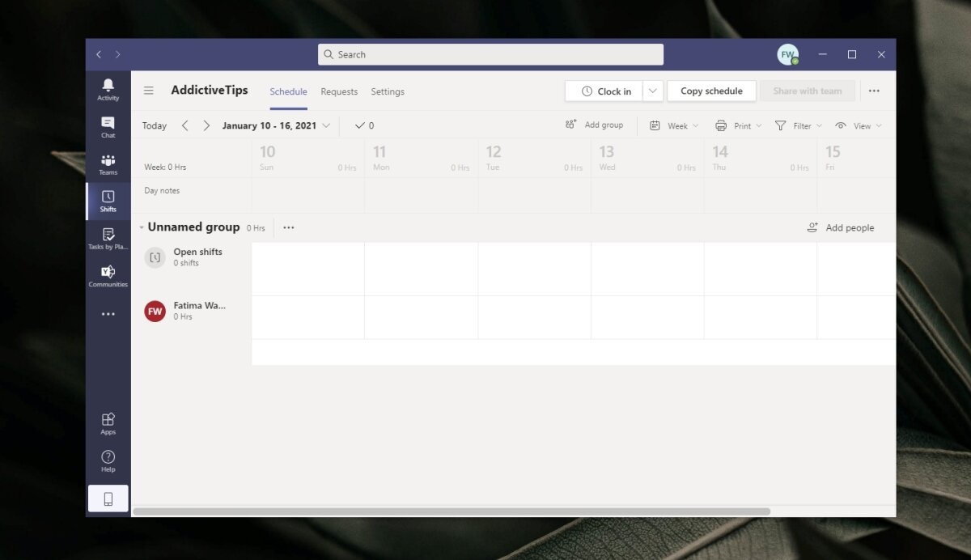Open the Communities section
971x560 pixels.
pyautogui.click(x=108, y=275)
